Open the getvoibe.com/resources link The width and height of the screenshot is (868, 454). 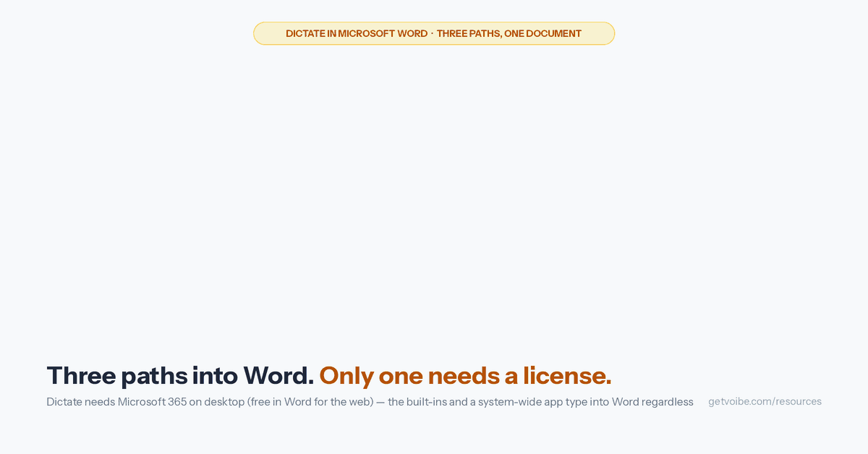(x=765, y=401)
